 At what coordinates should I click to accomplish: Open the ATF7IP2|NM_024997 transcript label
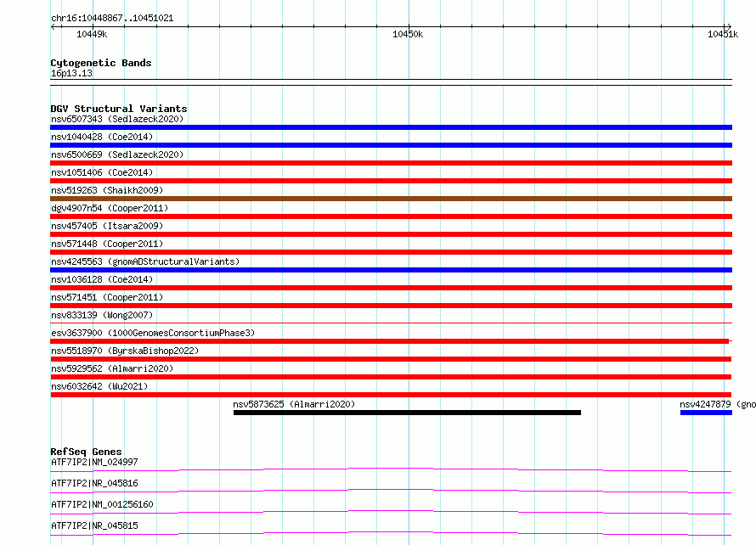(x=94, y=462)
